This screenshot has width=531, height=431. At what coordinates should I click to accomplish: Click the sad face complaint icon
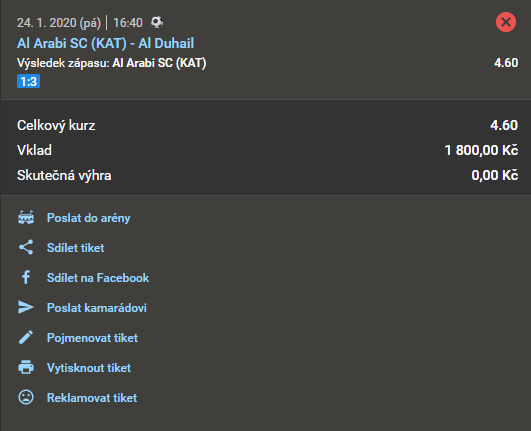click(26, 397)
